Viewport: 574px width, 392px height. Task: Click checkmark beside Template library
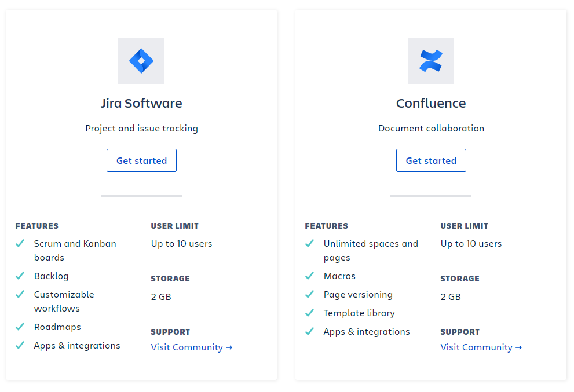tap(309, 313)
